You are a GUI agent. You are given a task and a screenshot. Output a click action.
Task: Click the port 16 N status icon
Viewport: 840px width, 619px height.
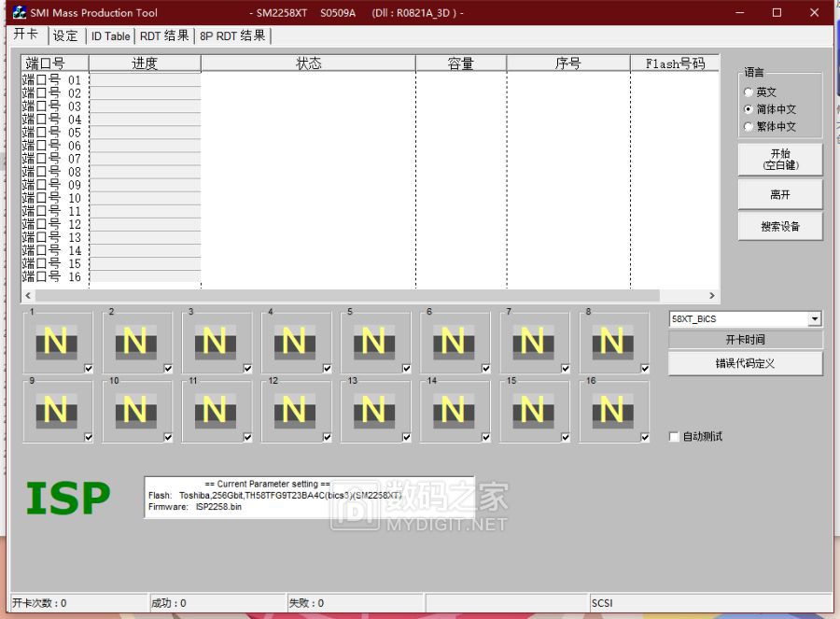612,411
